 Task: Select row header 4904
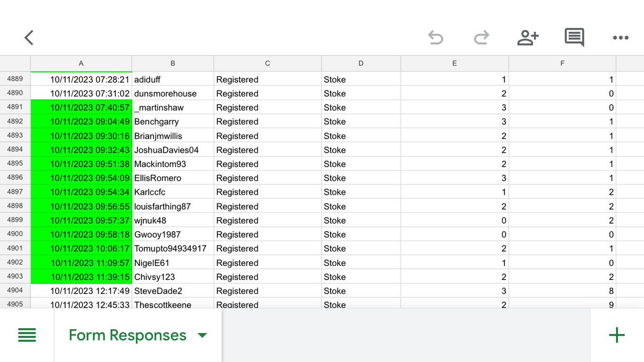click(x=15, y=290)
